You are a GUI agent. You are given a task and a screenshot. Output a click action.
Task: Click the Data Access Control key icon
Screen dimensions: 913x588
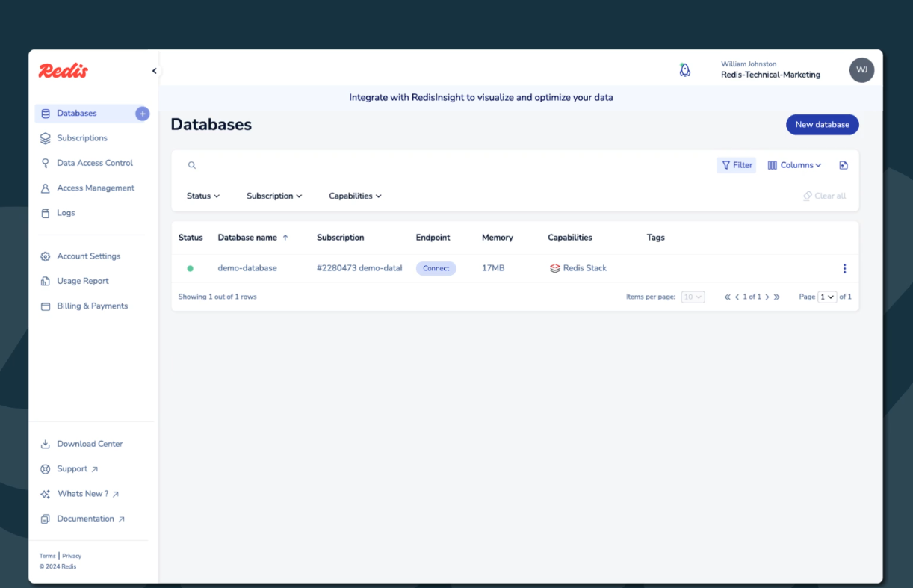point(46,163)
